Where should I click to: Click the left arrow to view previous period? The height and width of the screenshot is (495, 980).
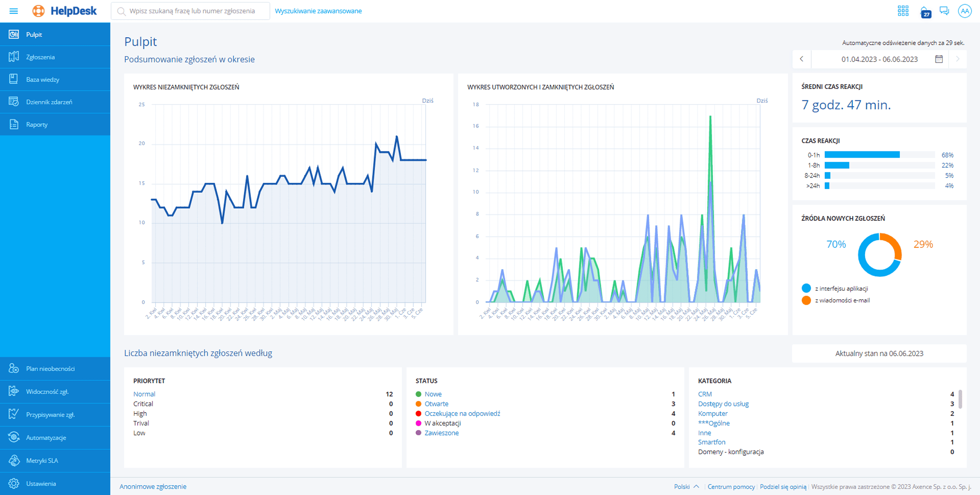coord(802,59)
